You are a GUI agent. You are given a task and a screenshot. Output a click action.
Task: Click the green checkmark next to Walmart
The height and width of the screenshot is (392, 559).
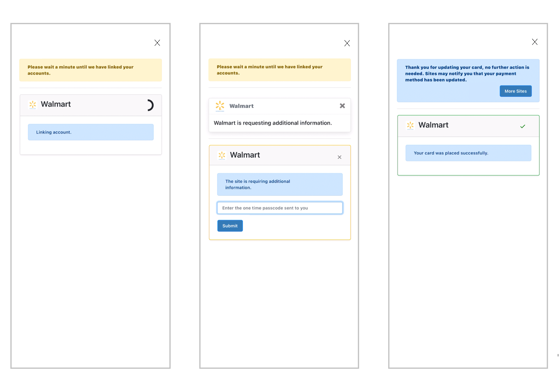[522, 126]
